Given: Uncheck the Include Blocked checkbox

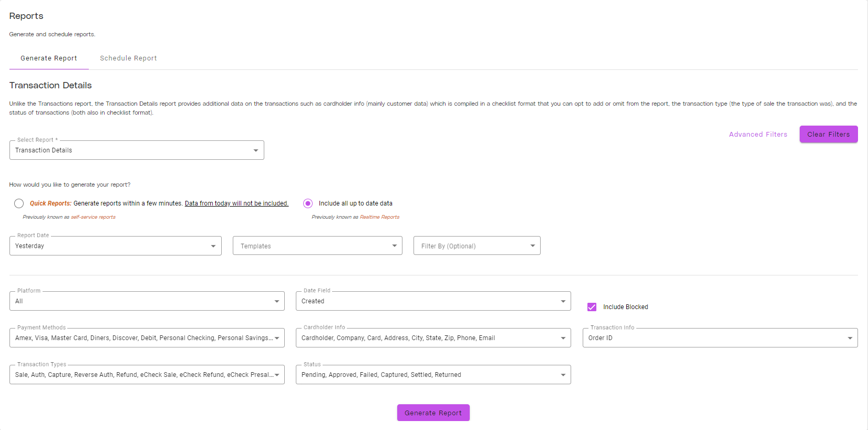Looking at the screenshot, I should 592,307.
